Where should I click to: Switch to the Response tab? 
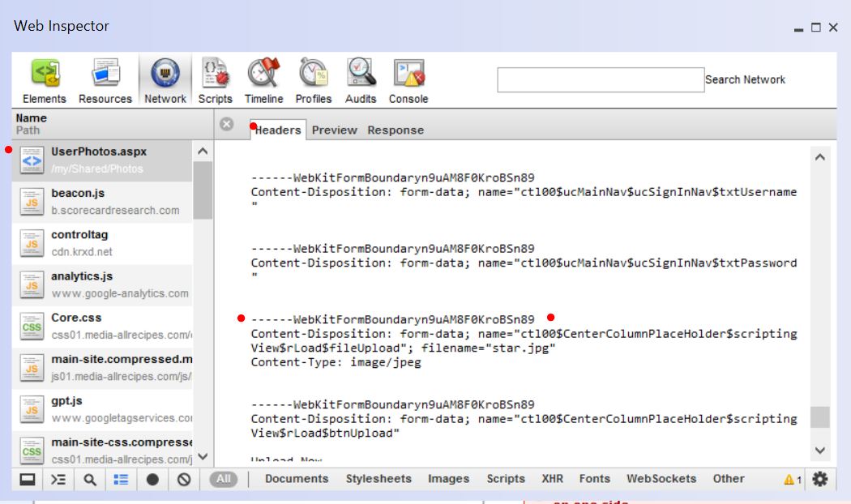[396, 130]
